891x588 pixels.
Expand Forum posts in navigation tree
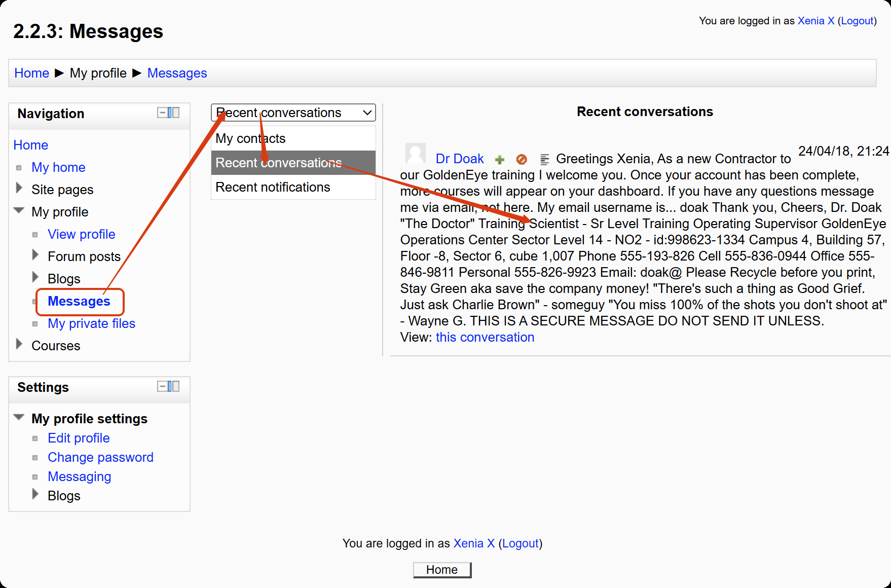(35, 255)
